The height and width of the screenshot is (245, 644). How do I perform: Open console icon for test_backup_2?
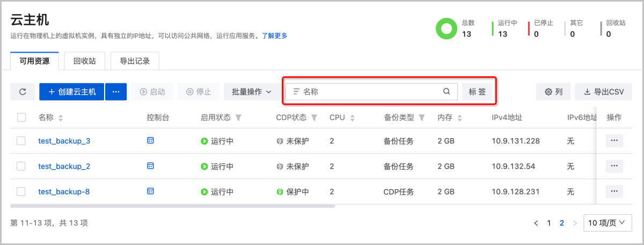150,166
